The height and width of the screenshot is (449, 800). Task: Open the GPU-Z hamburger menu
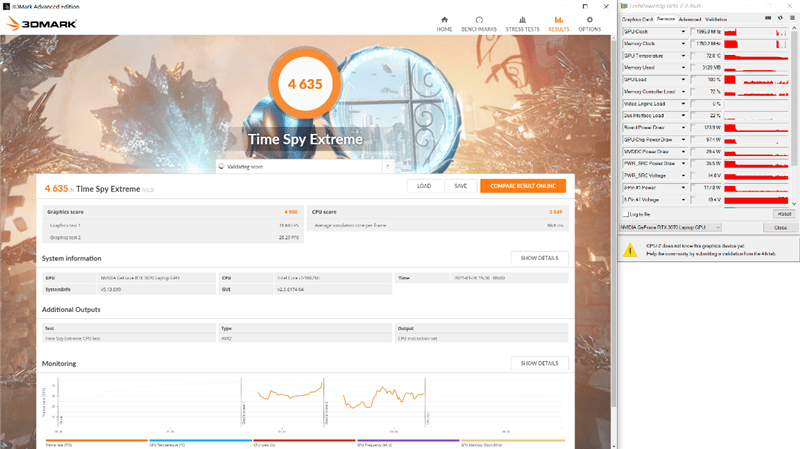click(792, 18)
